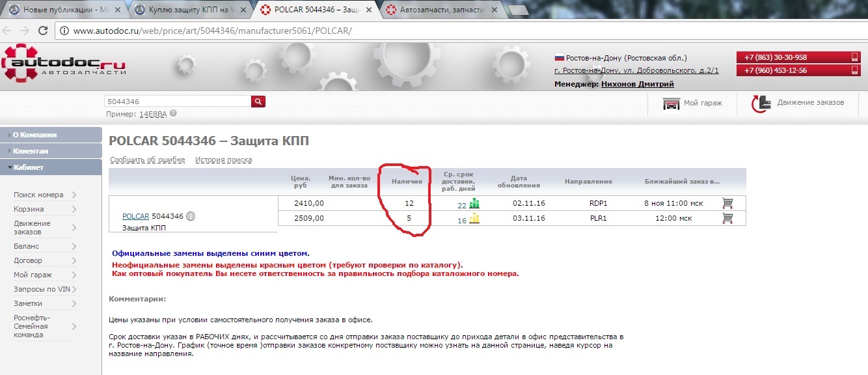
Task: Open the История поиска link
Action: click(223, 160)
